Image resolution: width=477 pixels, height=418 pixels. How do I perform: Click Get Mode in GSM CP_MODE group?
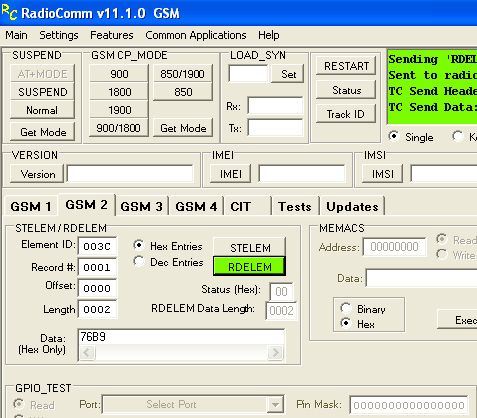pyautogui.click(x=183, y=128)
